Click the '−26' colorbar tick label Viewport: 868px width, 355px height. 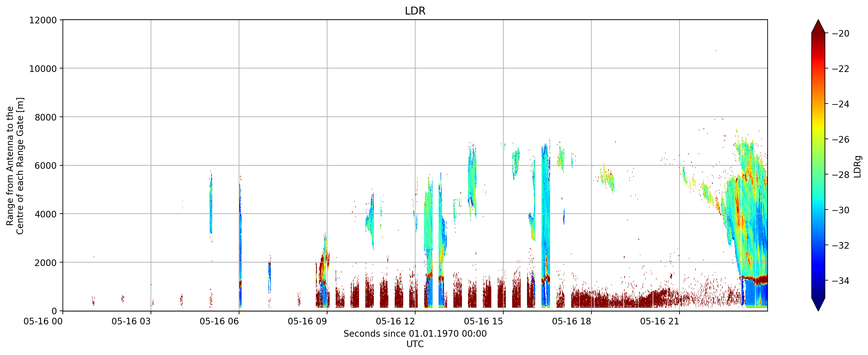pyautogui.click(x=840, y=139)
